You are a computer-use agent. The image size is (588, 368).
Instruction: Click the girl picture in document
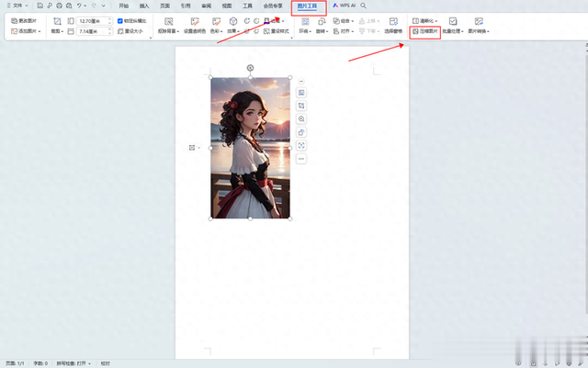250,148
